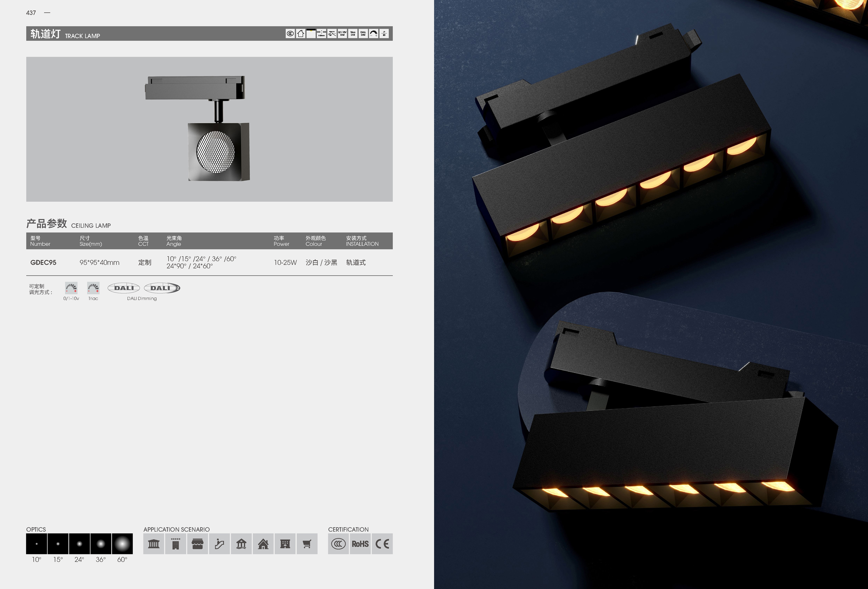Click the 0/1-10v dimming knob icon
868x589 pixels.
tap(71, 288)
